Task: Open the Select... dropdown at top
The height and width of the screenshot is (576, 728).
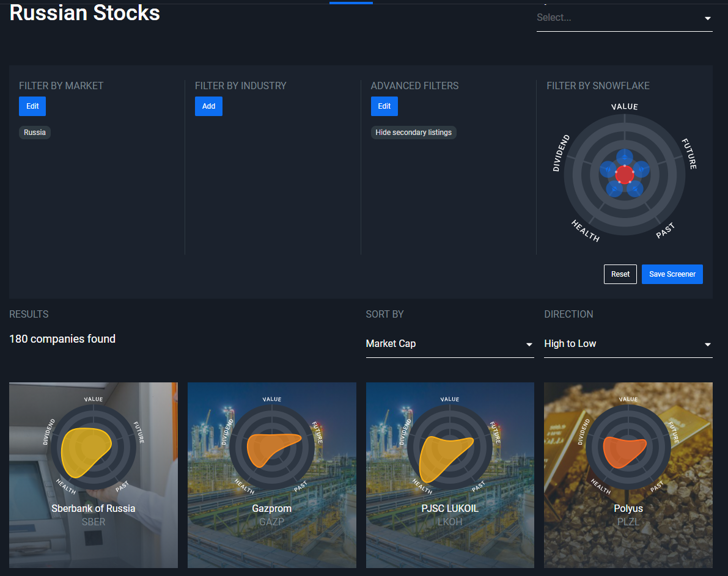Action: 625,18
